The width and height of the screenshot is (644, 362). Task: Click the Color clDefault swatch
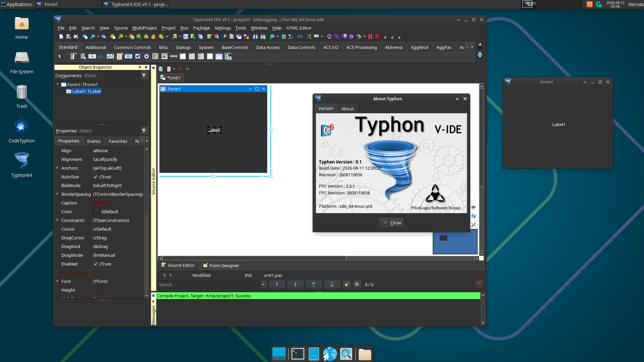[96, 212]
